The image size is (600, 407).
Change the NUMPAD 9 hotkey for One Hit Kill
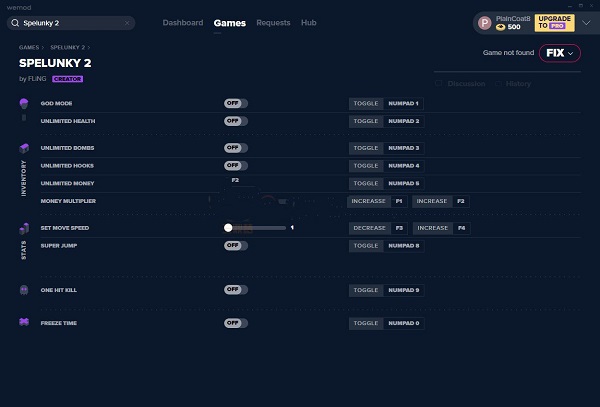click(403, 290)
